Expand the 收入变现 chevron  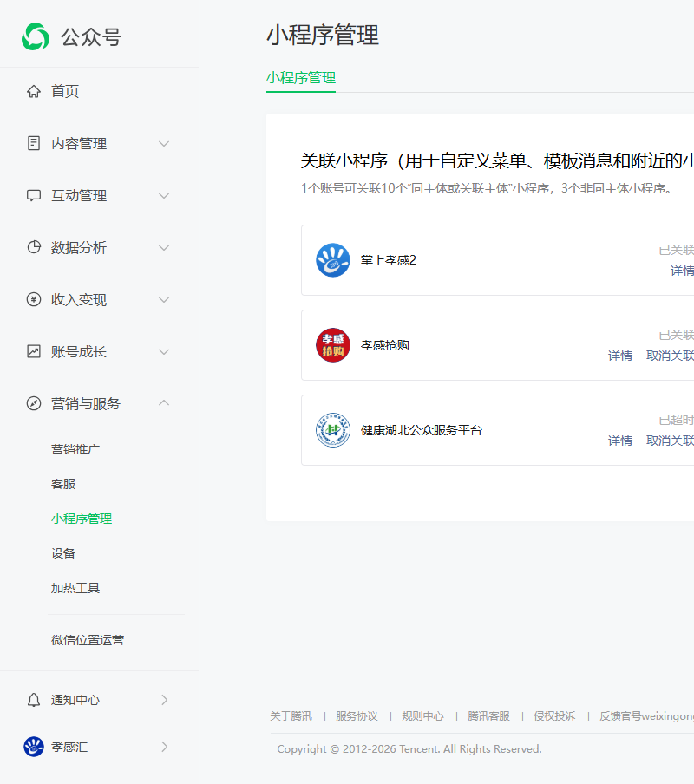164,300
